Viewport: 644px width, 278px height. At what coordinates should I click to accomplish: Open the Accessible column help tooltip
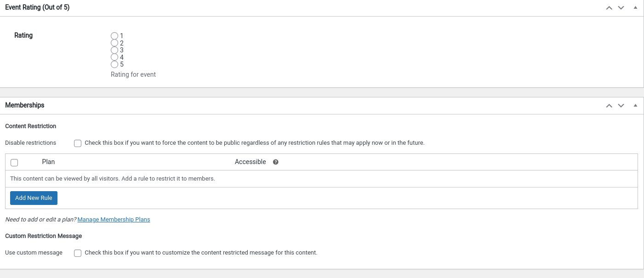[275, 162]
